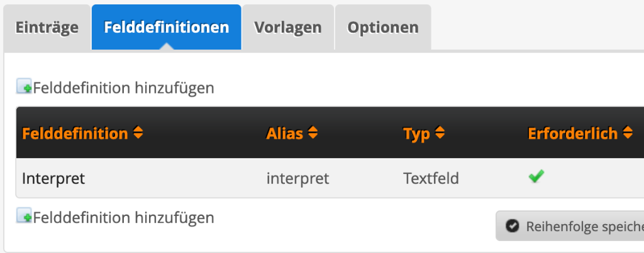644x253 pixels.
Task: Click the sort arrows next to Felddefinition
Action: click(138, 133)
